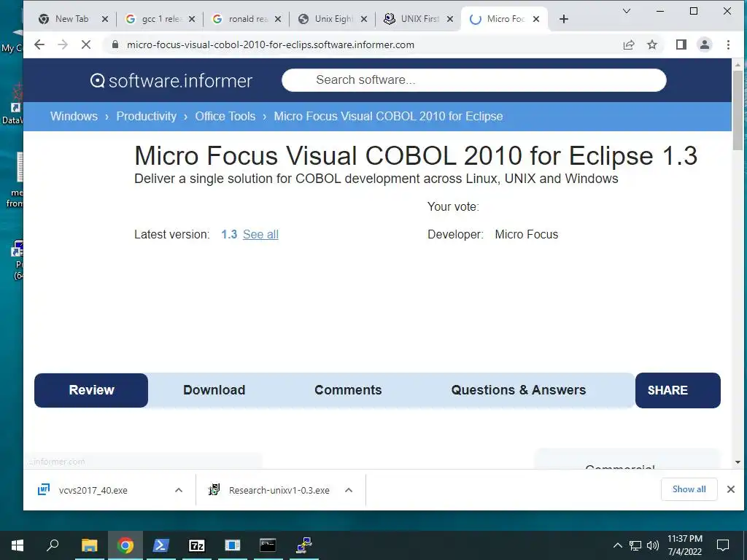Click the volume speaker tray icon
747x560 pixels.
point(653,545)
